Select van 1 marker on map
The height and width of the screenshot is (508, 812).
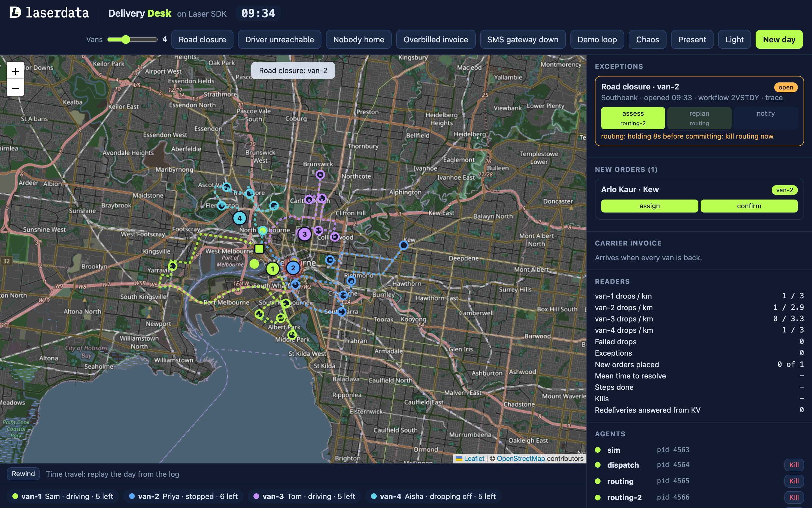point(272,269)
